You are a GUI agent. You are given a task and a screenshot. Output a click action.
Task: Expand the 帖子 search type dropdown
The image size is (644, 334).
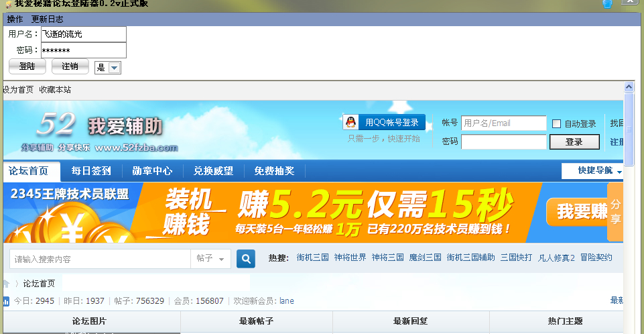pos(210,259)
